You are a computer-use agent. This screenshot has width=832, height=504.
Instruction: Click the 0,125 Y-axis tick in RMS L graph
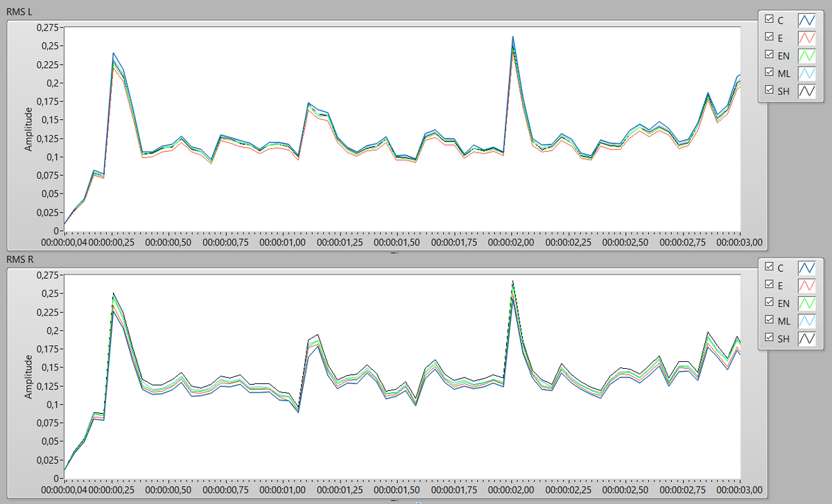49,138
